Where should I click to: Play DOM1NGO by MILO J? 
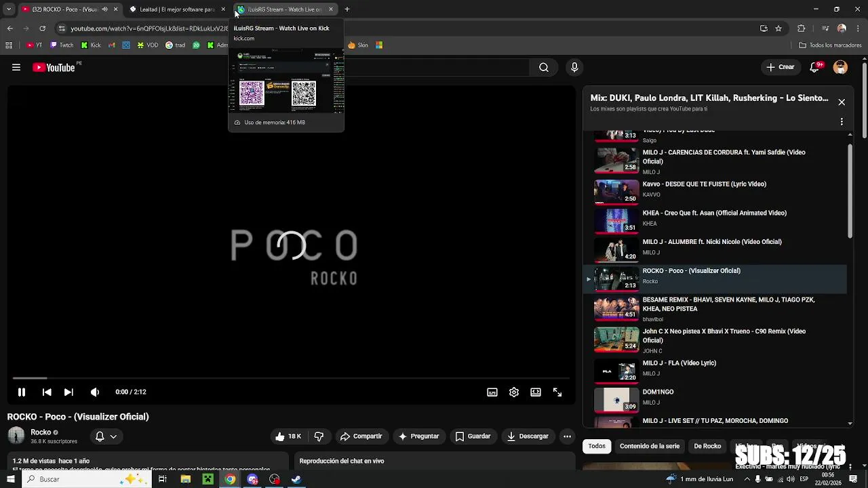pyautogui.click(x=715, y=399)
